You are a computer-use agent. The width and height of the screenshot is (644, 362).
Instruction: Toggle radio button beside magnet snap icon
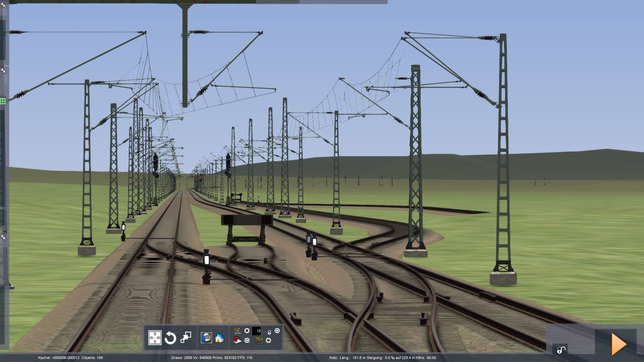click(247, 341)
